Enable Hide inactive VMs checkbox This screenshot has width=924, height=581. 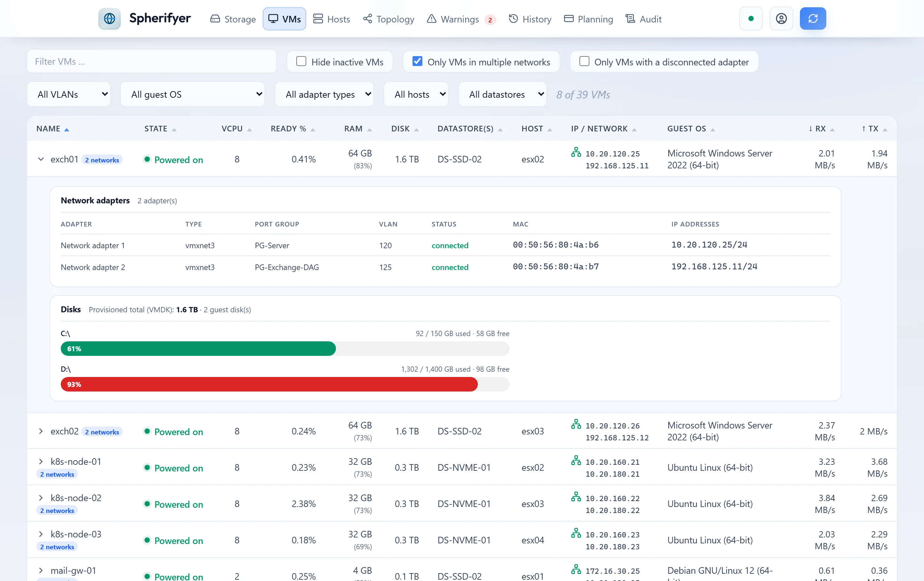pyautogui.click(x=301, y=61)
